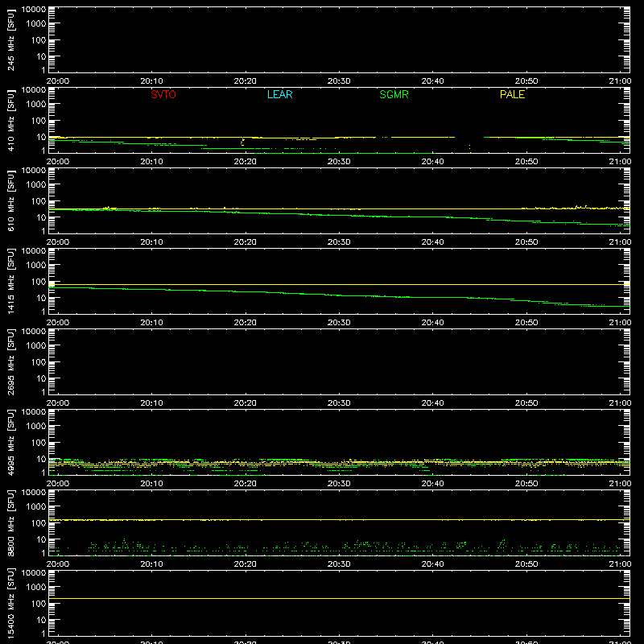
Task: Select the 245 MHz [SFU] axis title
Action: [10, 39]
